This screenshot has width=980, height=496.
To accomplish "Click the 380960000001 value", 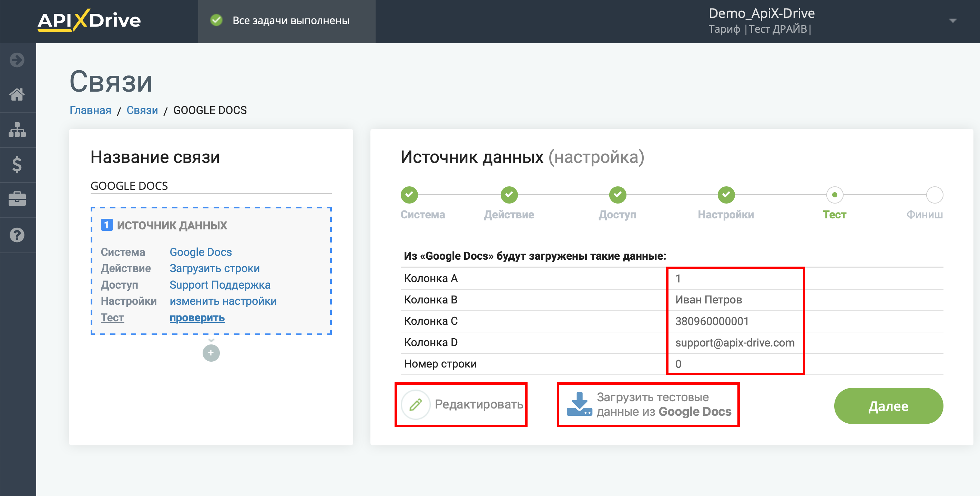I will 712,321.
